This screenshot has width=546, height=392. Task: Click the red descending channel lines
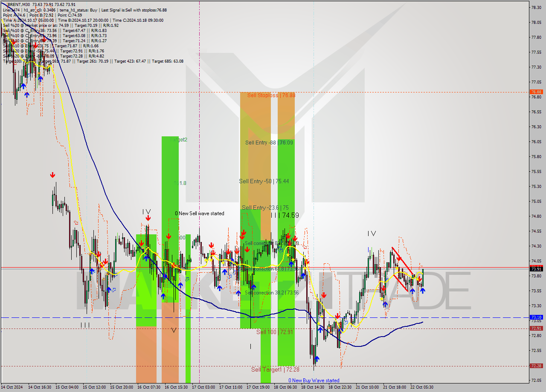402,268
